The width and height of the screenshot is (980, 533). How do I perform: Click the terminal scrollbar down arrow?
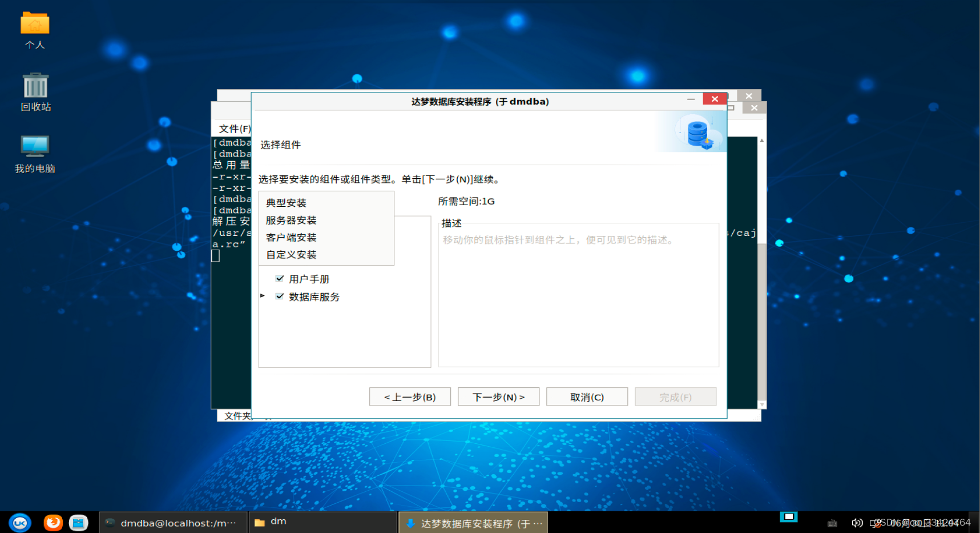[762, 404]
